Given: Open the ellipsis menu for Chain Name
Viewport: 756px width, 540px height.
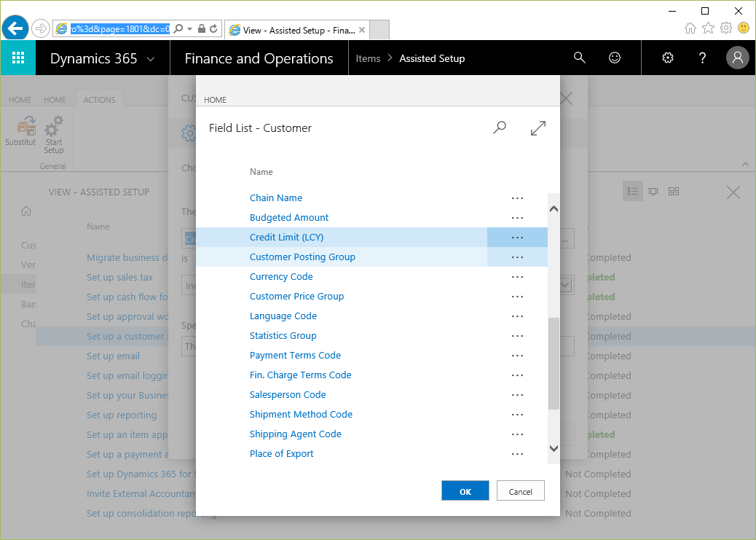Looking at the screenshot, I should tap(517, 198).
